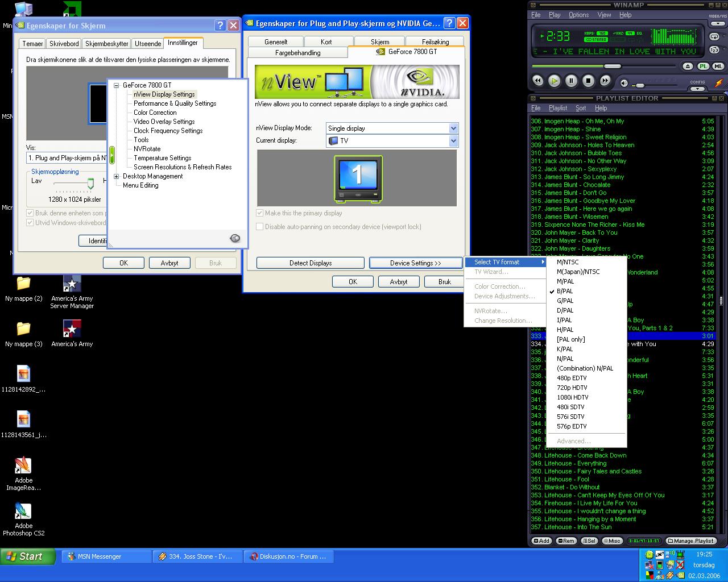Screen dimensions: 728x582
Task: Click the green flyout handle of the NVIDIA menu
Action: (112, 155)
